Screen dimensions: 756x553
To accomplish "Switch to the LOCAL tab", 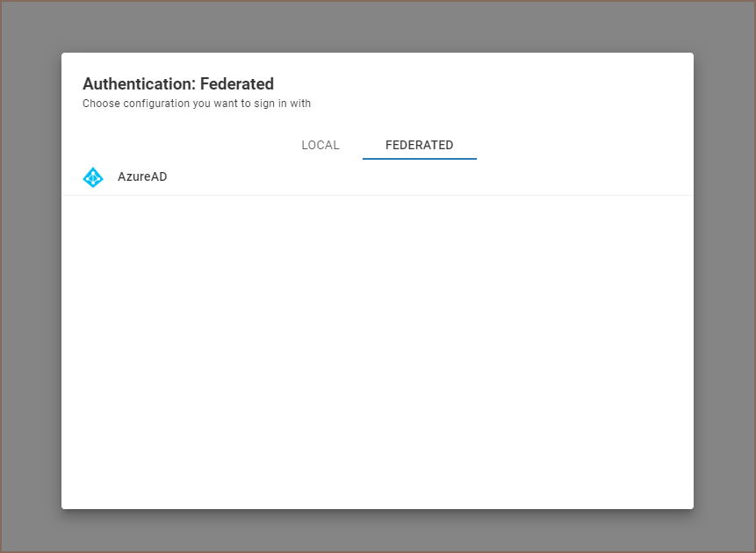I will (320, 145).
